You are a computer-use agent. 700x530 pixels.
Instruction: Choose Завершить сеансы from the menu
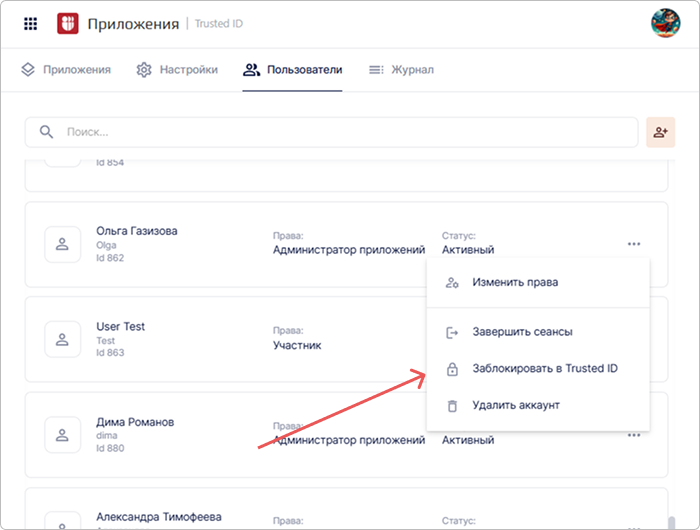[538, 332]
